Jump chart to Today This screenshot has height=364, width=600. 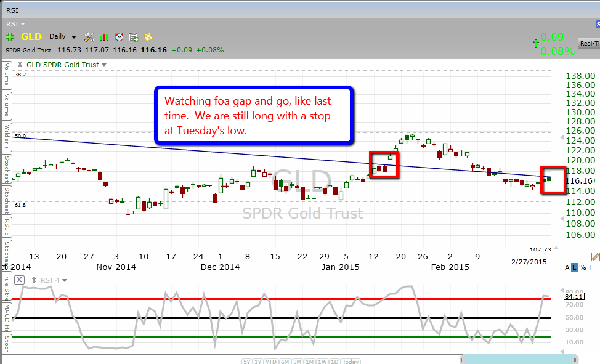pos(350,362)
